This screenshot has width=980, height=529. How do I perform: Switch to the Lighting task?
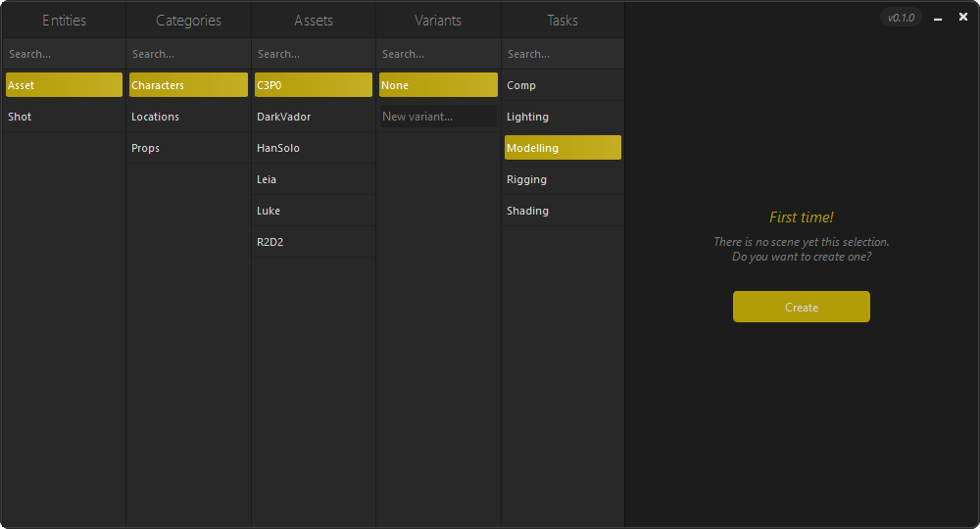click(563, 117)
